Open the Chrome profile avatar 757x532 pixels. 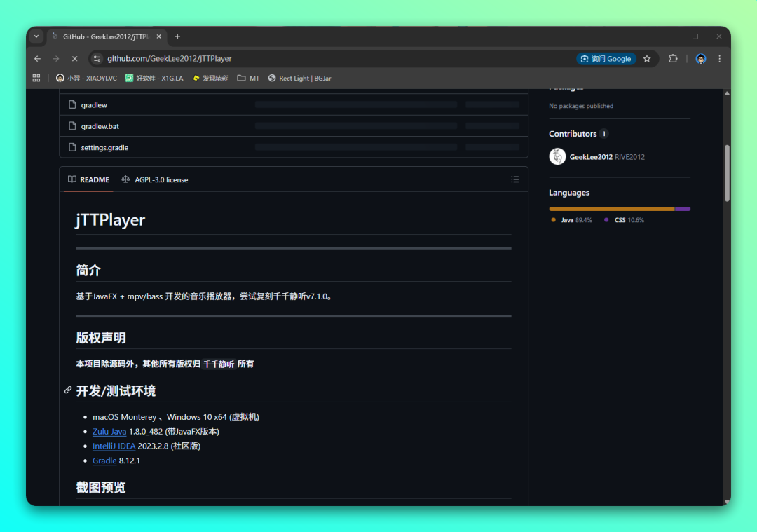[700, 59]
